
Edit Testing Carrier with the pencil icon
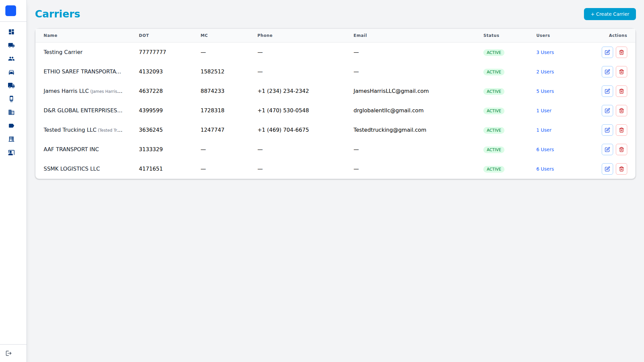coord(607,52)
